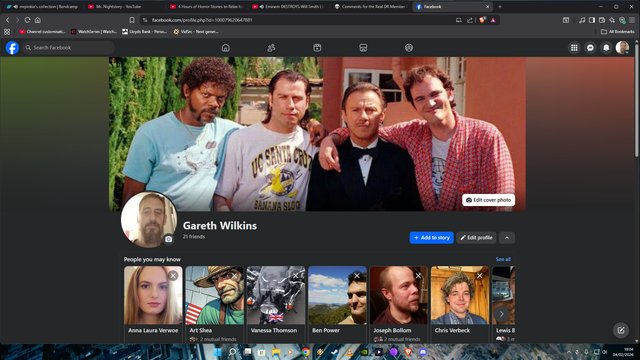Image resolution: width=640 pixels, height=360 pixels.
Task: Open Chris Verbeck profile photo
Action: click(x=460, y=295)
